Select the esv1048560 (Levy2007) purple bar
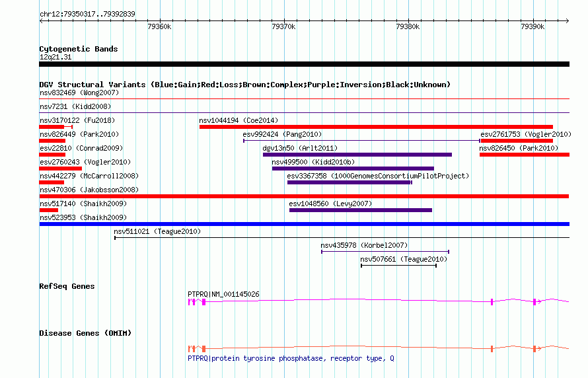 [361, 210]
